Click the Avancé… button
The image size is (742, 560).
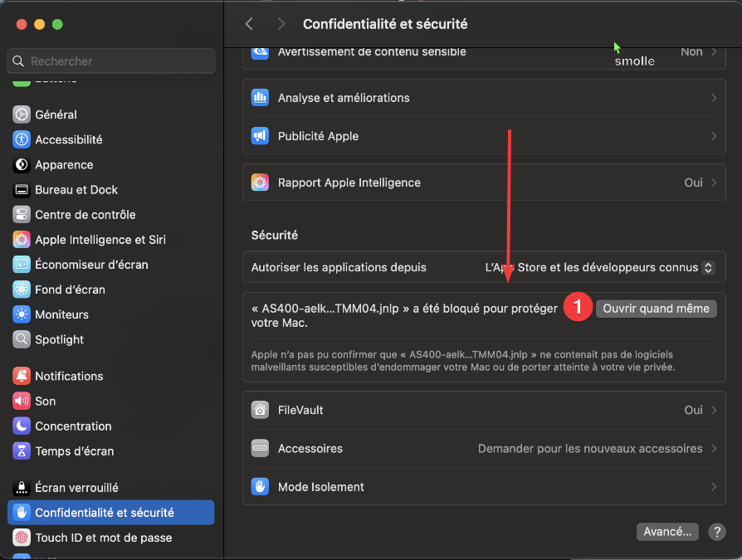(667, 532)
